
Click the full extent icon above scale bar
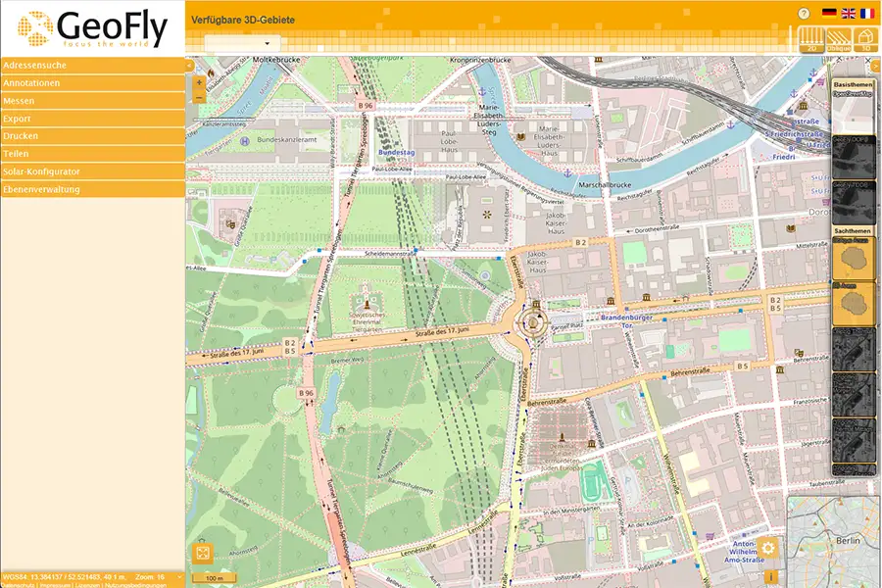[x=202, y=554]
